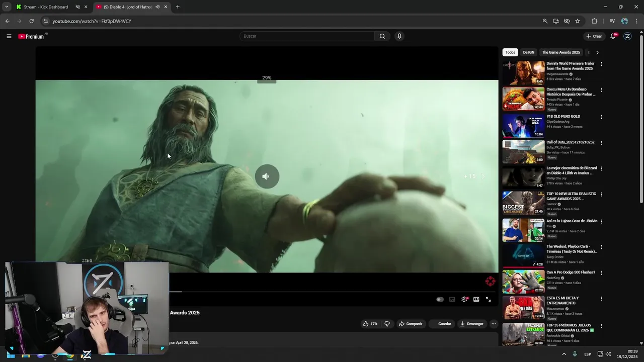Open more actions ellipsis beside Descargar
Viewport: 644px width, 362px height.
pos(494,324)
